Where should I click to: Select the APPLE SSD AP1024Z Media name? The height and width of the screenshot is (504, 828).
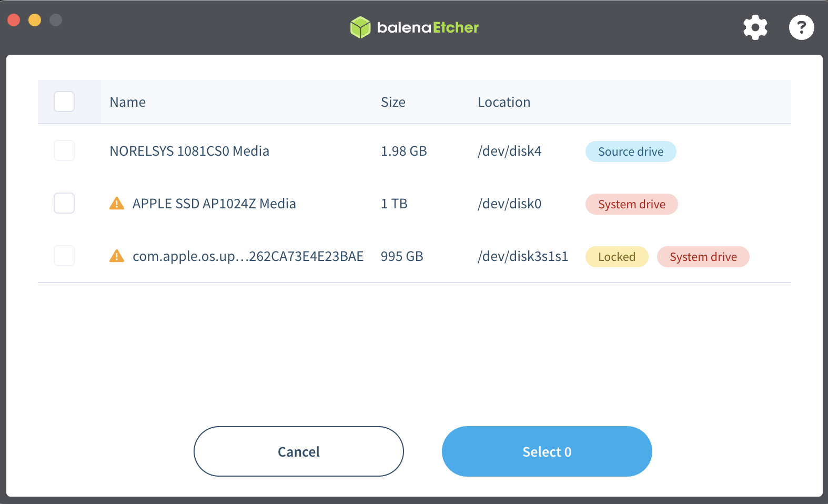point(214,204)
